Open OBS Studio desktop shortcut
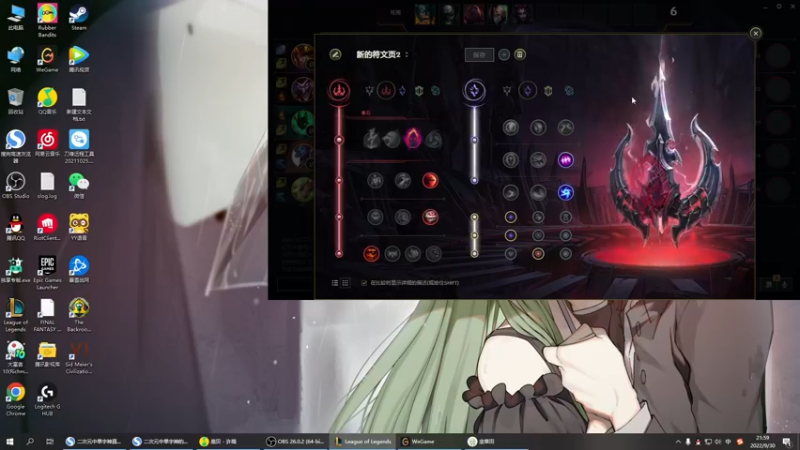This screenshot has height=450, width=800. click(15, 186)
